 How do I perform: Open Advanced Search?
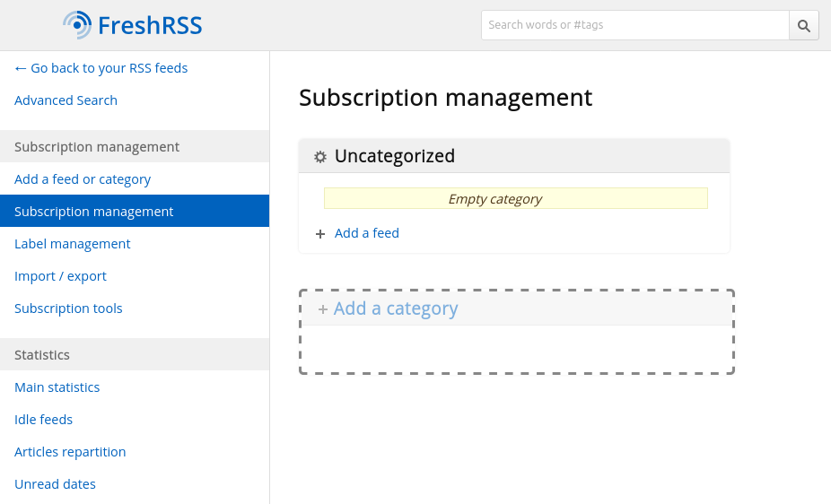pyautogui.click(x=66, y=100)
